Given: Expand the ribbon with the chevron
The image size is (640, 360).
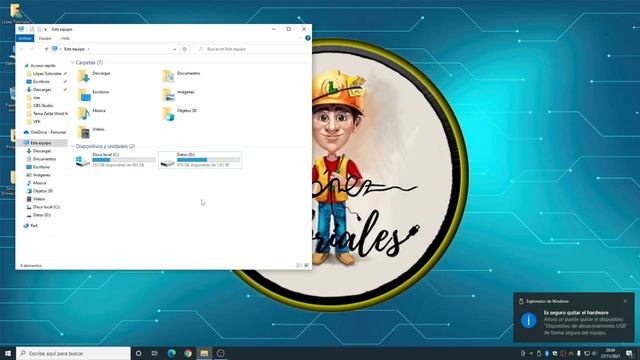Looking at the screenshot, I should [x=300, y=38].
